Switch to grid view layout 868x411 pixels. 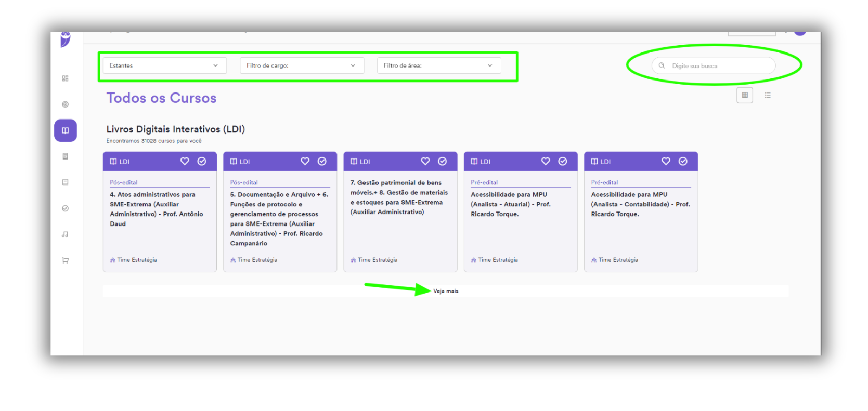745,95
